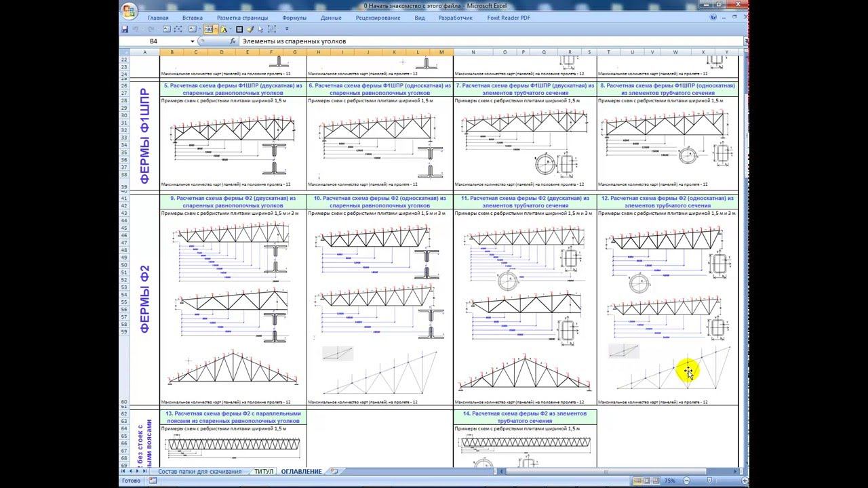868x488 pixels.
Task: Open link 8. Ф1ШПР односкатная трубчатого сечения
Action: pyautogui.click(x=668, y=89)
